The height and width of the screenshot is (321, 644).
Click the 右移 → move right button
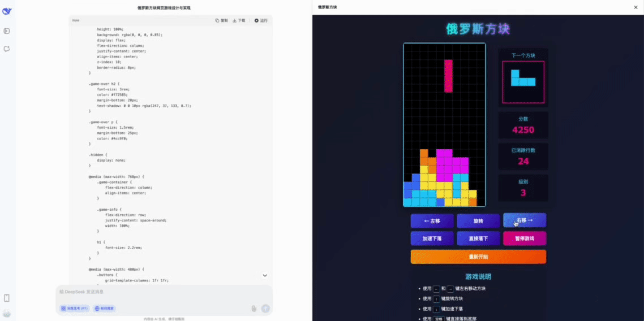pos(525,220)
